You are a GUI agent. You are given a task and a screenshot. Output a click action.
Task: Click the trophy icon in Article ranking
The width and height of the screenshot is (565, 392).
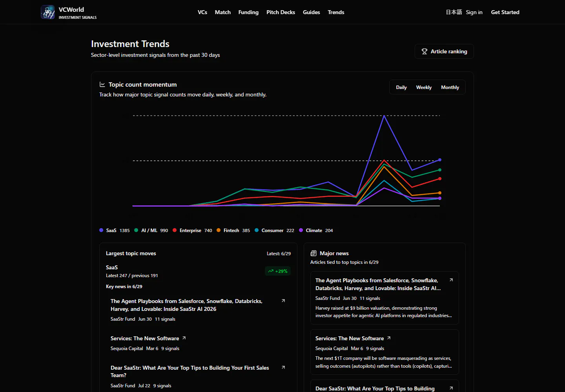(424, 51)
